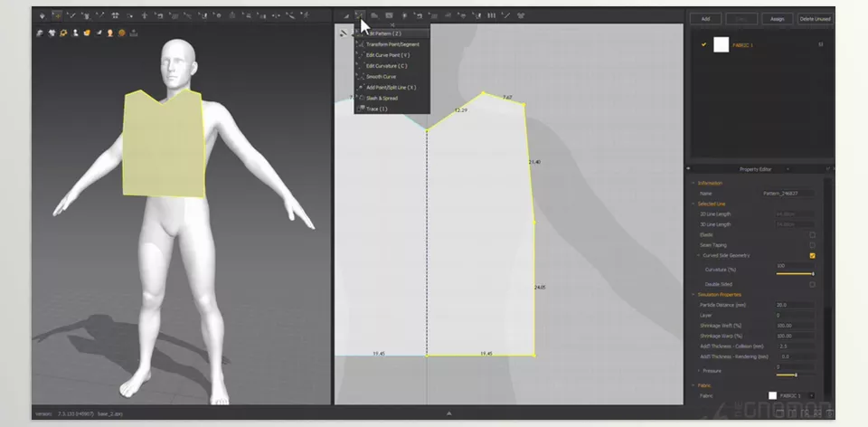The height and width of the screenshot is (427, 868).
Task: Choose Edit Curvature (C) menu entry
Action: point(392,66)
